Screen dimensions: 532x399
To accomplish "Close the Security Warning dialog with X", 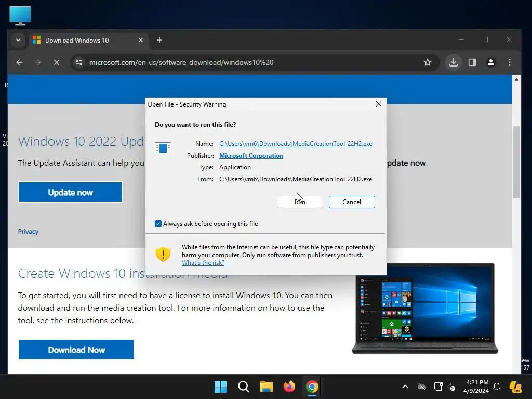I will point(379,104).
